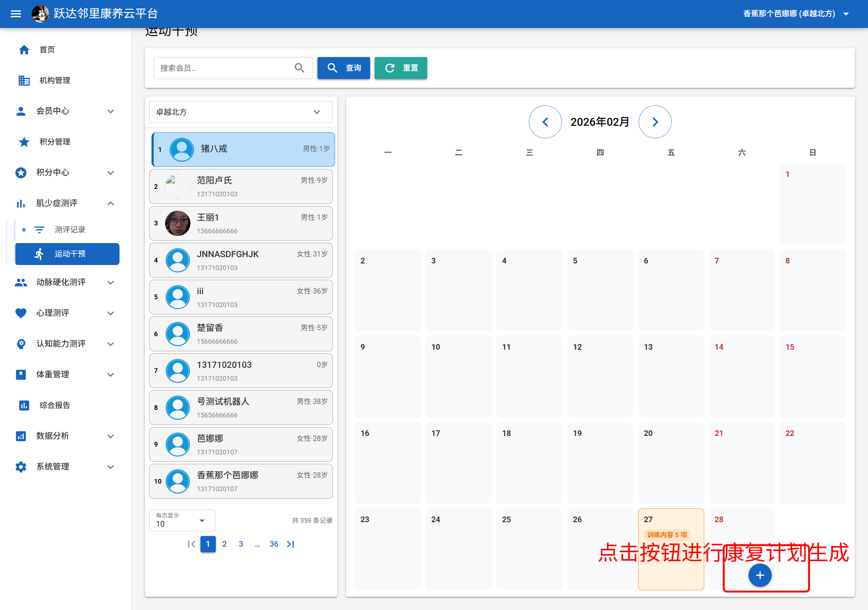Select February 14 on calendar
Image resolution: width=868 pixels, height=610 pixels.
[742, 377]
